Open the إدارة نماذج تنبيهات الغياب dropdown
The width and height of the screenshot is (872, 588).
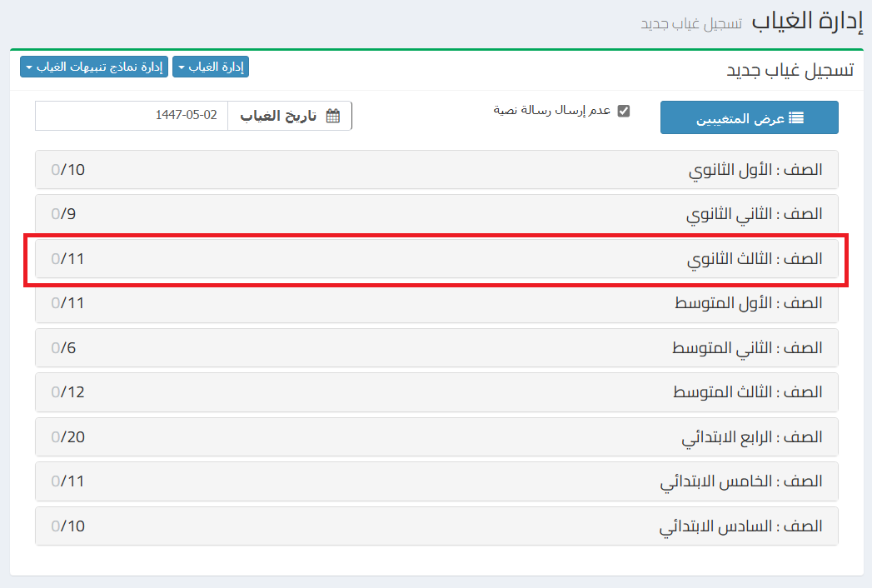[x=93, y=67]
